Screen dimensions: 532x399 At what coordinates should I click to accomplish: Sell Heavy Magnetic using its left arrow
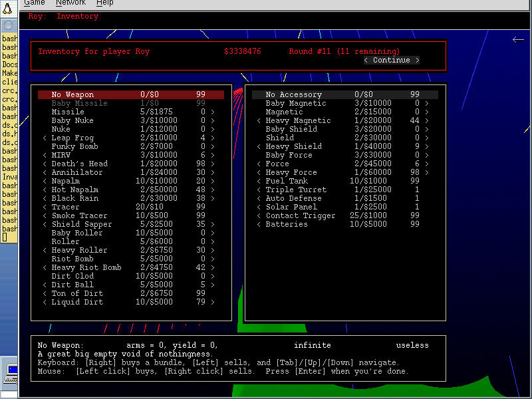click(x=259, y=120)
